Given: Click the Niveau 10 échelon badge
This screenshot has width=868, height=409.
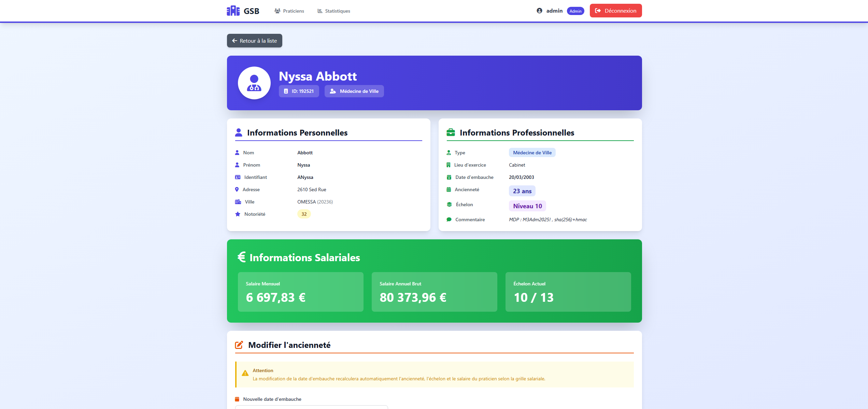Looking at the screenshot, I should point(527,206).
